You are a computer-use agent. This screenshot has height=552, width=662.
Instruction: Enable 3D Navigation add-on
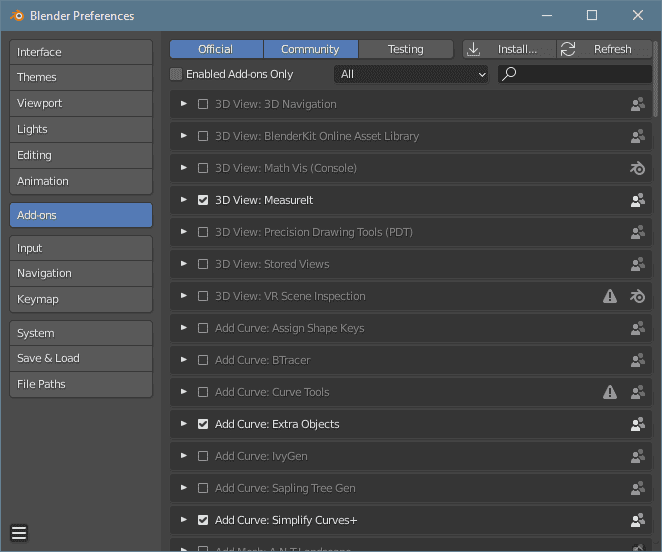tap(203, 104)
